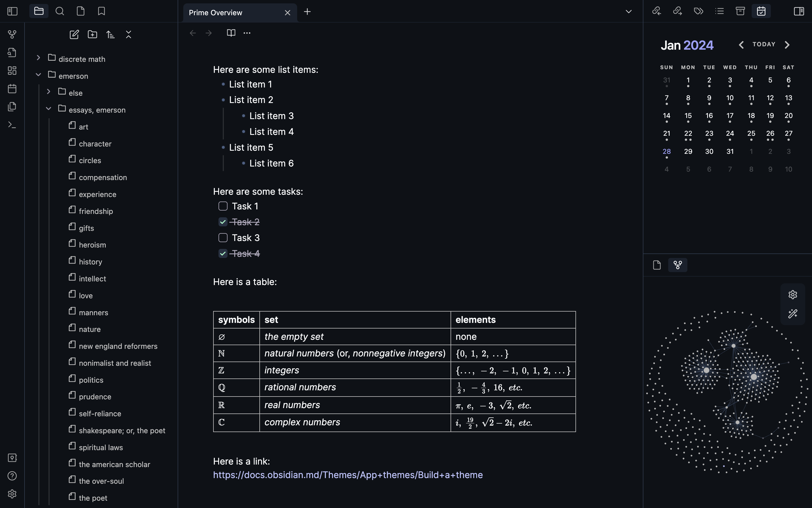812x508 pixels.
Task: Click the TODAY calendar button
Action: [x=764, y=44]
